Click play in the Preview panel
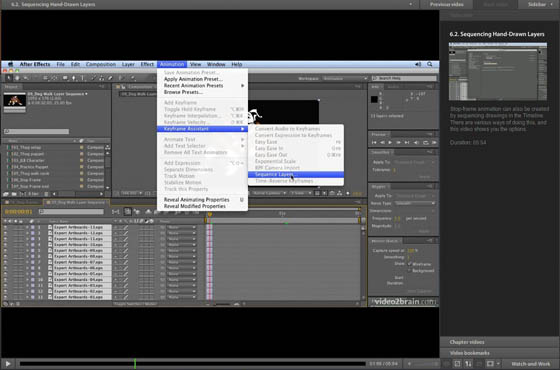Image resolution: width=560 pixels, height=370 pixels. point(390,142)
